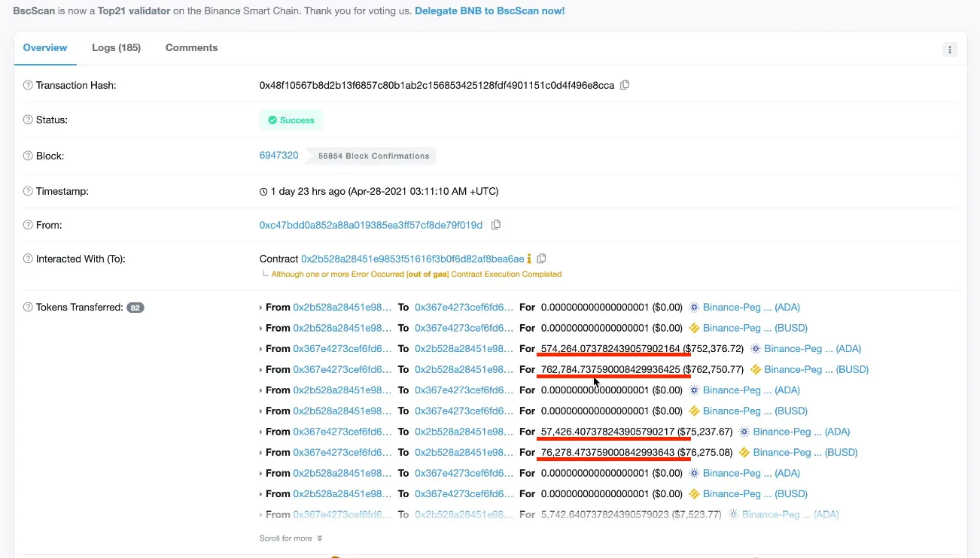Viewport: 980px width, 558px height.
Task: Click the ADA icon in the $752,376.72 row
Action: pyautogui.click(x=755, y=349)
